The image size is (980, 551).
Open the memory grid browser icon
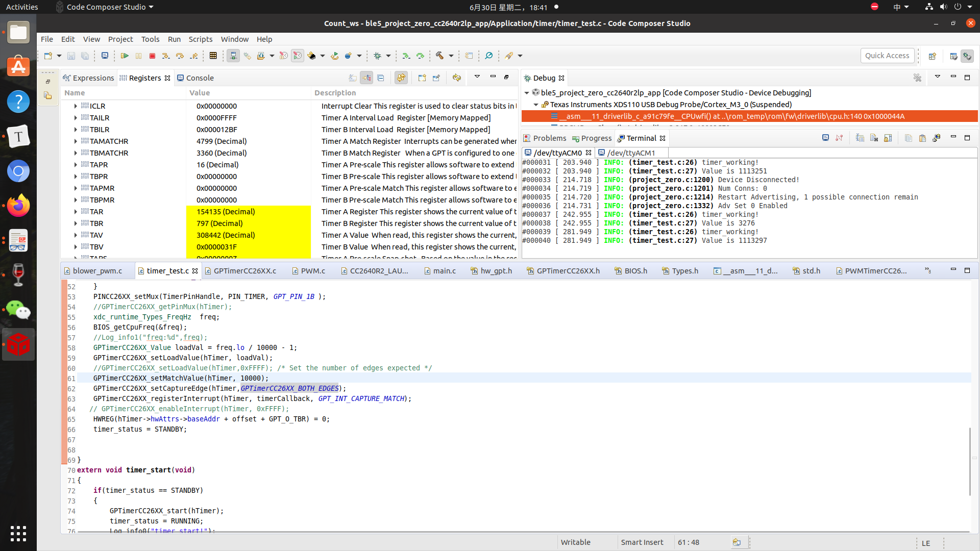coord(213,56)
